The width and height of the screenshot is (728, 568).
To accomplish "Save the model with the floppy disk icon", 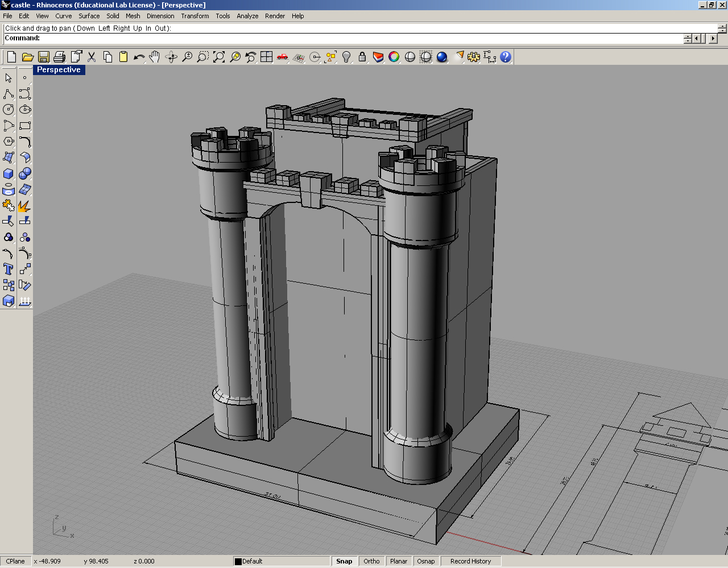I will [x=43, y=57].
